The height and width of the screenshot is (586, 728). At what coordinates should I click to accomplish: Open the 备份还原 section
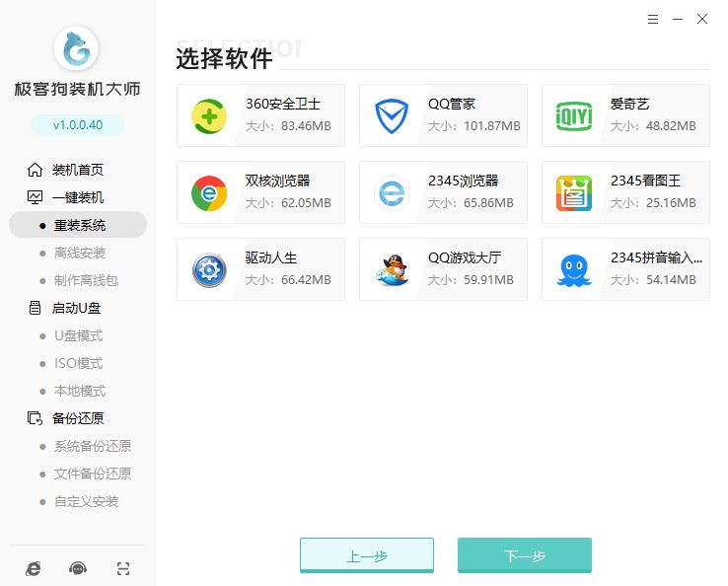pyautogui.click(x=78, y=418)
